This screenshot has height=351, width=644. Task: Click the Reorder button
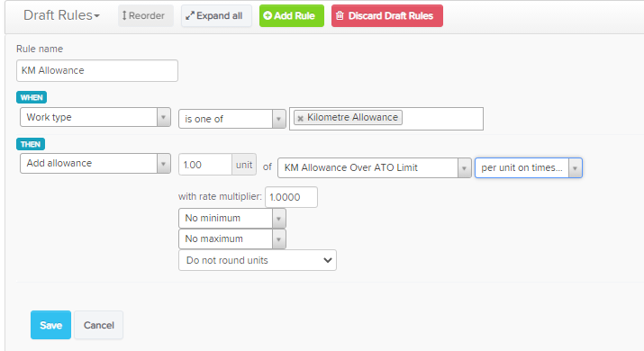pos(145,15)
